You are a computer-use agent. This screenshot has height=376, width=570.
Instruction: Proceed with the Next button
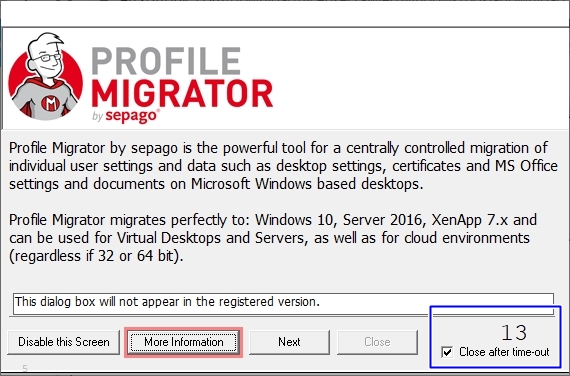pyautogui.click(x=289, y=342)
